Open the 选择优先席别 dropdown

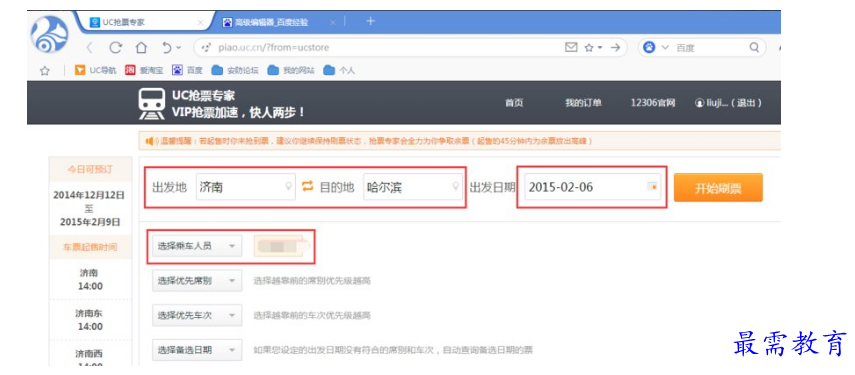pyautogui.click(x=196, y=281)
